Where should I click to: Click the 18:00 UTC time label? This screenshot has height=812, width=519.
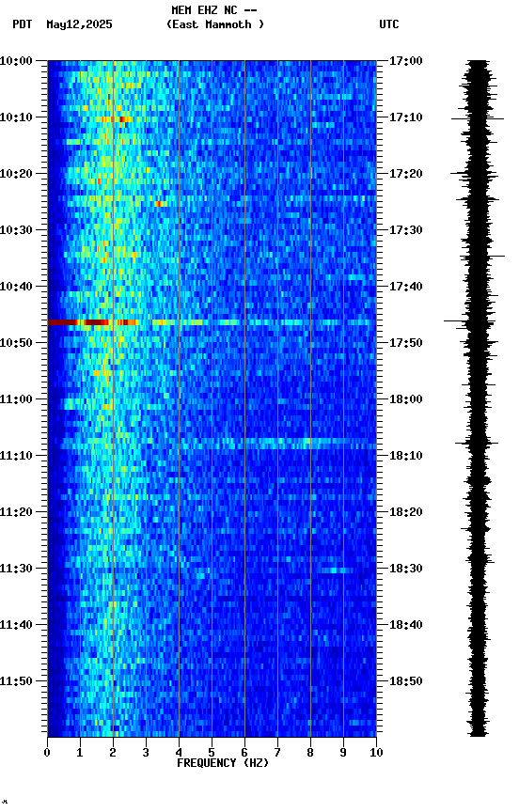(x=406, y=399)
